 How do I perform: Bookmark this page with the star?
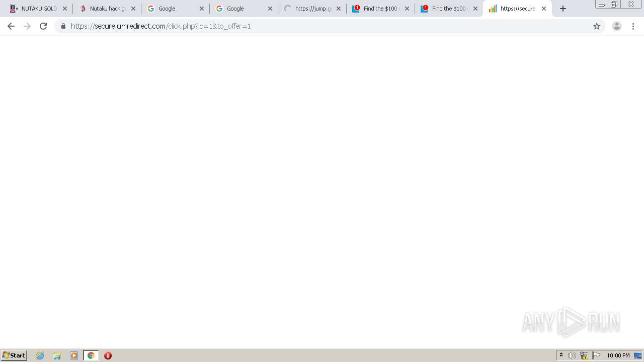tap(597, 26)
